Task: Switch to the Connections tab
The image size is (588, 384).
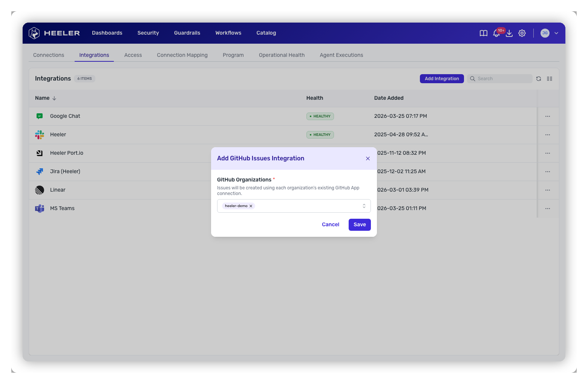Action: 49,55
